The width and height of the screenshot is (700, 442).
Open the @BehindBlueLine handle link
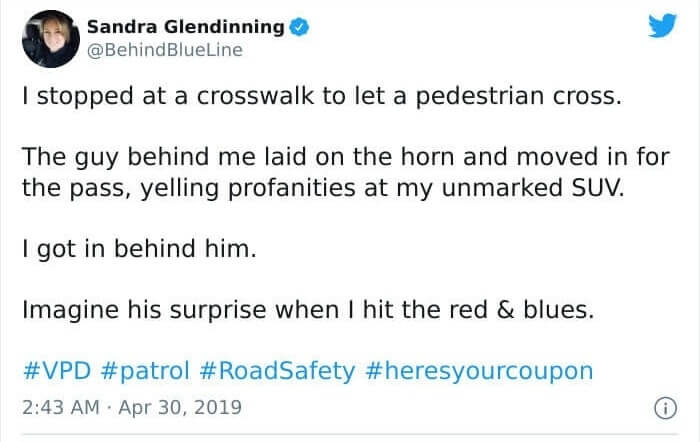point(165,50)
